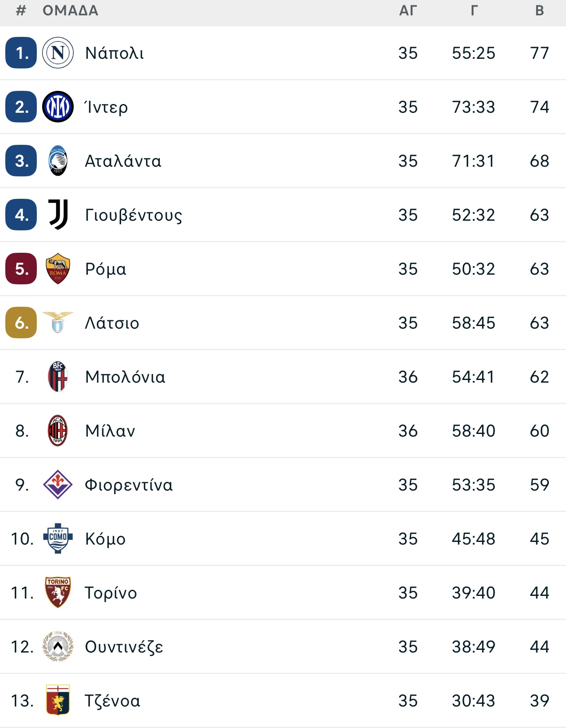Select the Como club logo

pos(58,538)
